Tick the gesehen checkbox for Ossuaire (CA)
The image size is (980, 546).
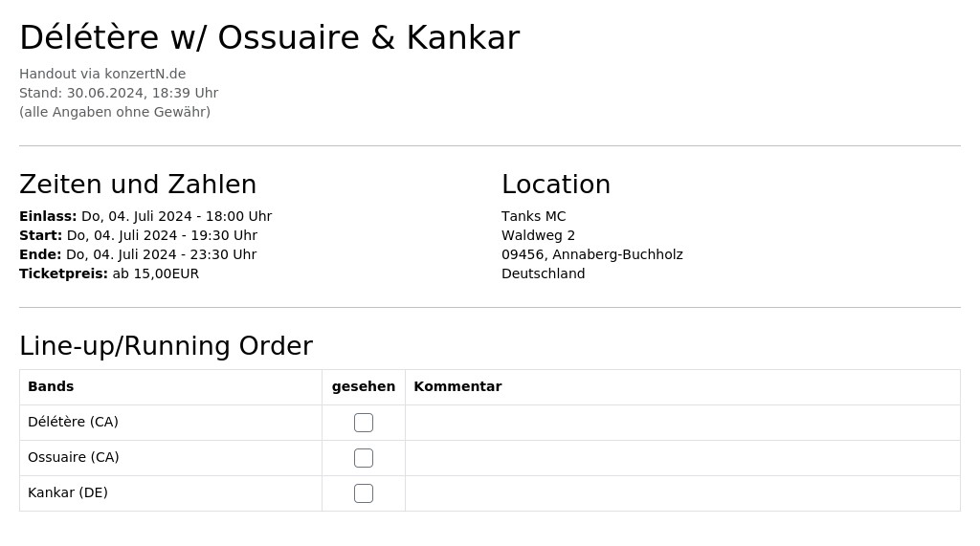363,458
